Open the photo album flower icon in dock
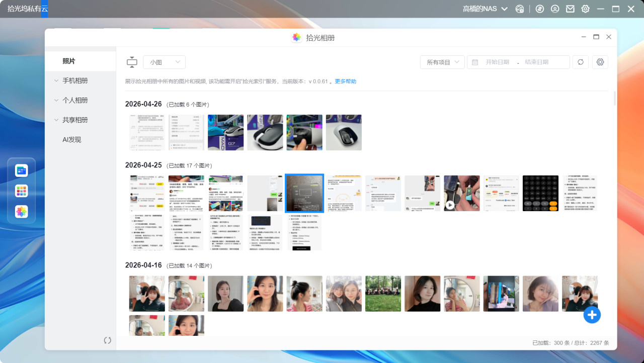644x363 pixels. point(21,212)
